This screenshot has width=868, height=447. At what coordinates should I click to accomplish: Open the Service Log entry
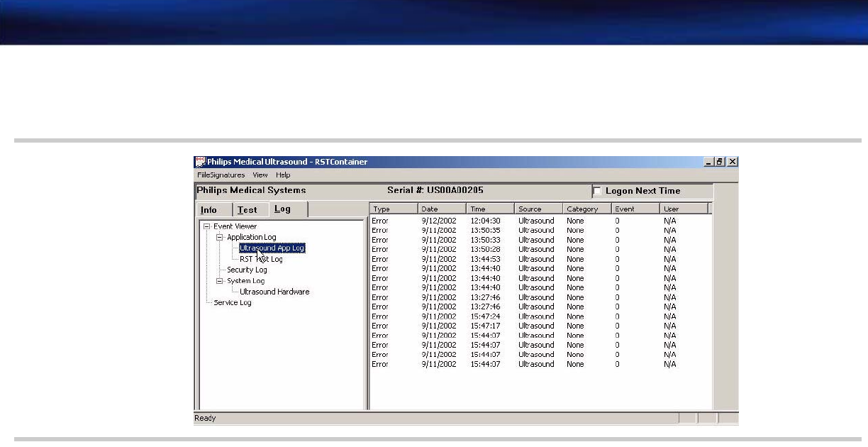[233, 302]
